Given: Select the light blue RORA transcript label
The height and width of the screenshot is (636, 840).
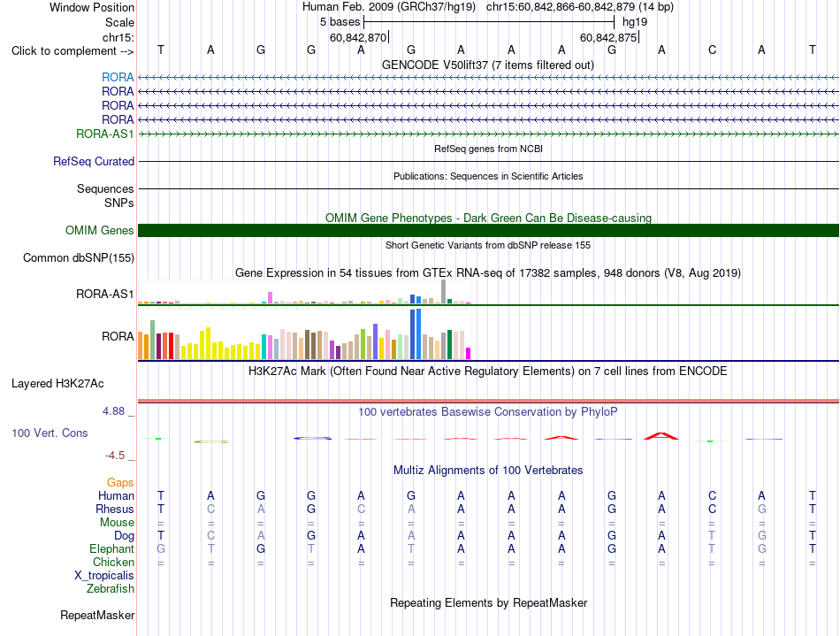Looking at the screenshot, I should pyautogui.click(x=118, y=77).
